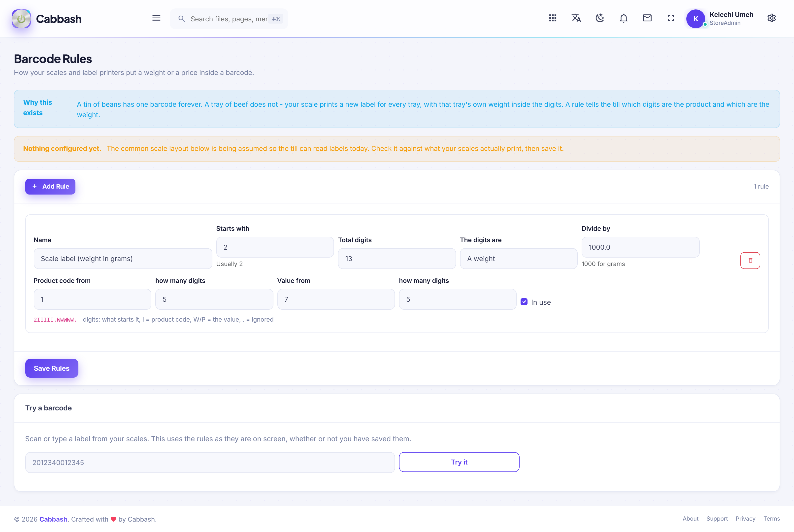Open the hamburger sidebar menu
The image size is (794, 532).
156,18
